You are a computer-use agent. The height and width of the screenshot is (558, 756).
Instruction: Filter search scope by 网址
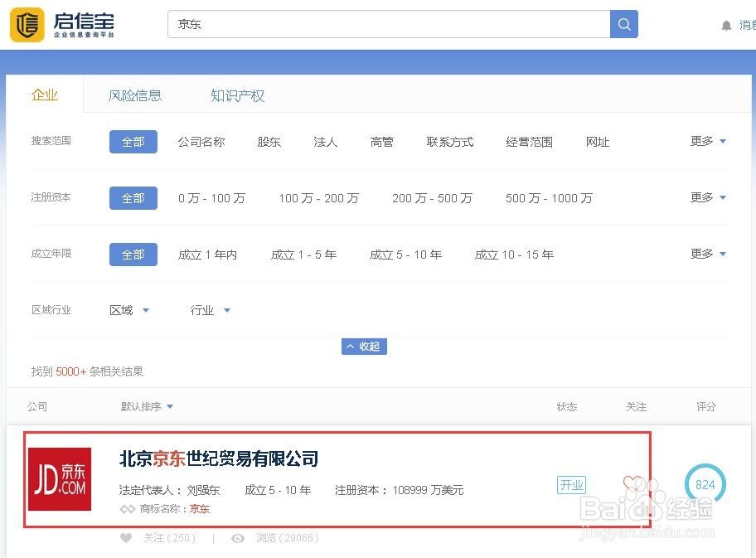(598, 142)
